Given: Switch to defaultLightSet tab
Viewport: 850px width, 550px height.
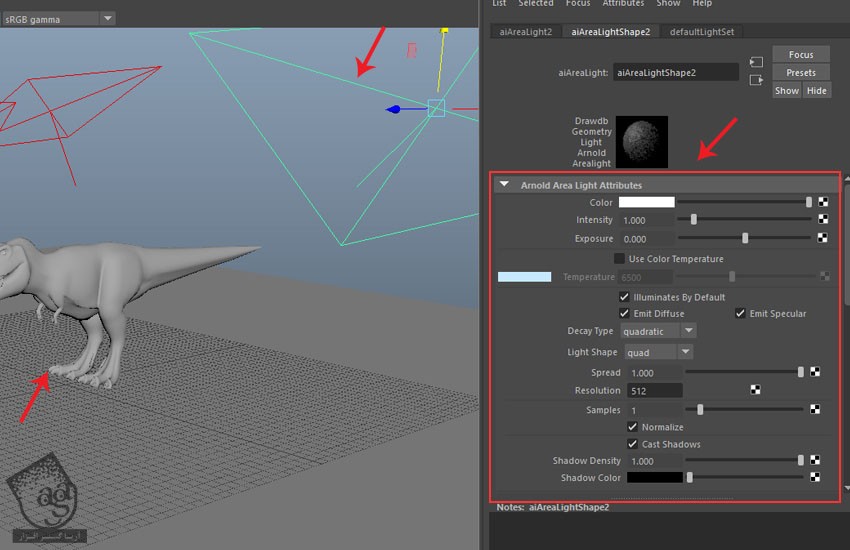Looking at the screenshot, I should pyautogui.click(x=702, y=32).
